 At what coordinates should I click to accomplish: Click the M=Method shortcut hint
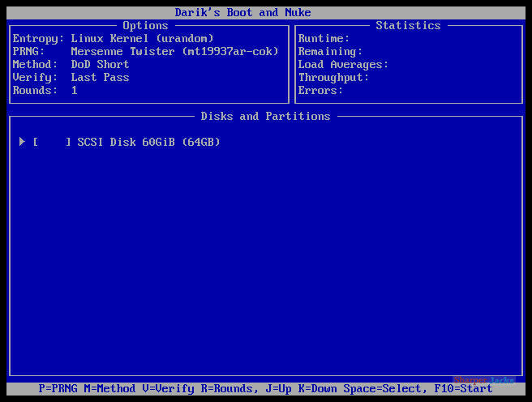[109, 388]
